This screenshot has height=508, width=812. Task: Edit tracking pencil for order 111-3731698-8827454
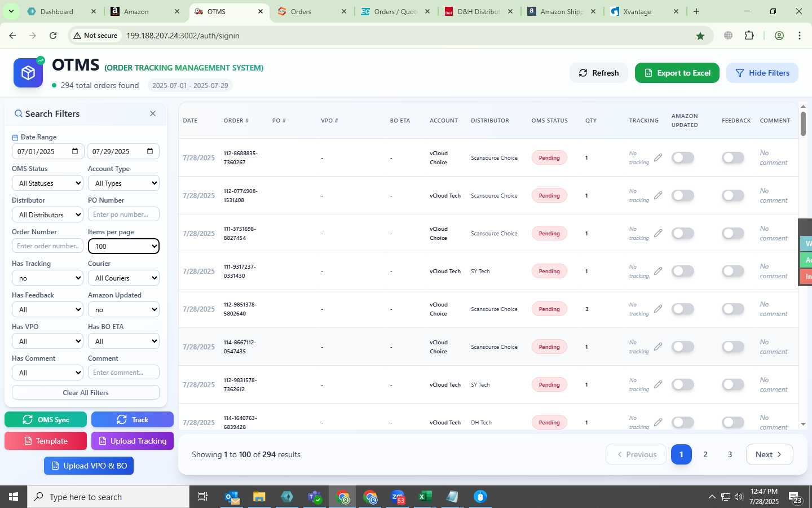[658, 233]
